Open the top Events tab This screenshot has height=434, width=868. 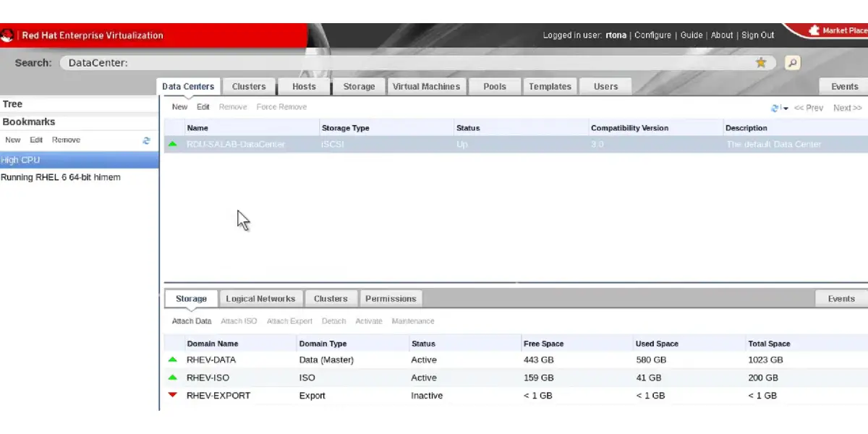[844, 87]
